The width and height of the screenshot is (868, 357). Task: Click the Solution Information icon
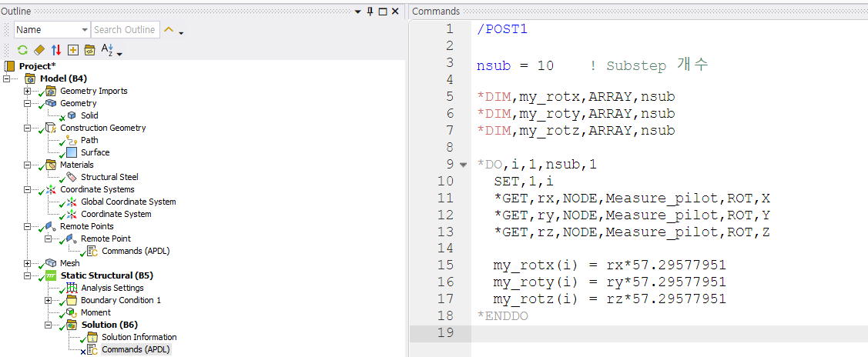92,337
